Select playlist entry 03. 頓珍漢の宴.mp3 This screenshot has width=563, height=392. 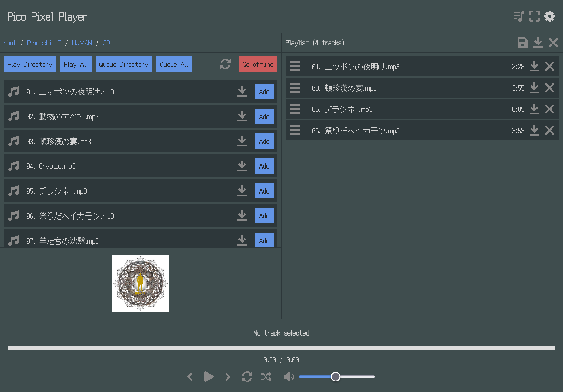pos(422,88)
